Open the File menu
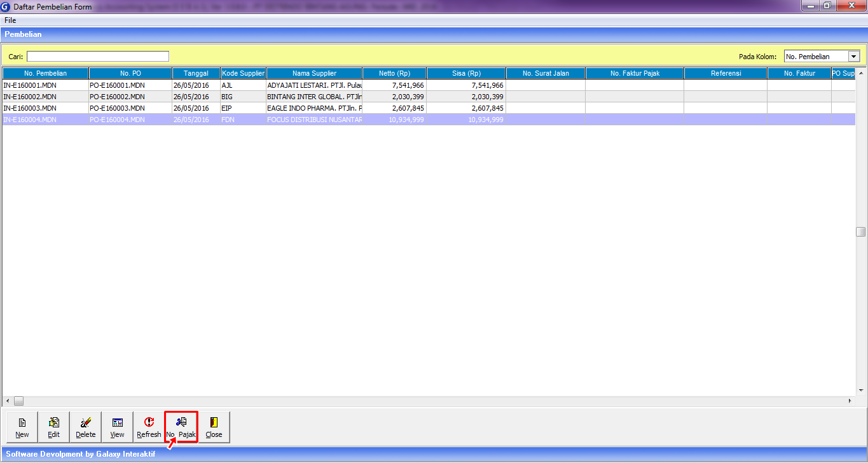The height and width of the screenshot is (463, 868). [10, 20]
